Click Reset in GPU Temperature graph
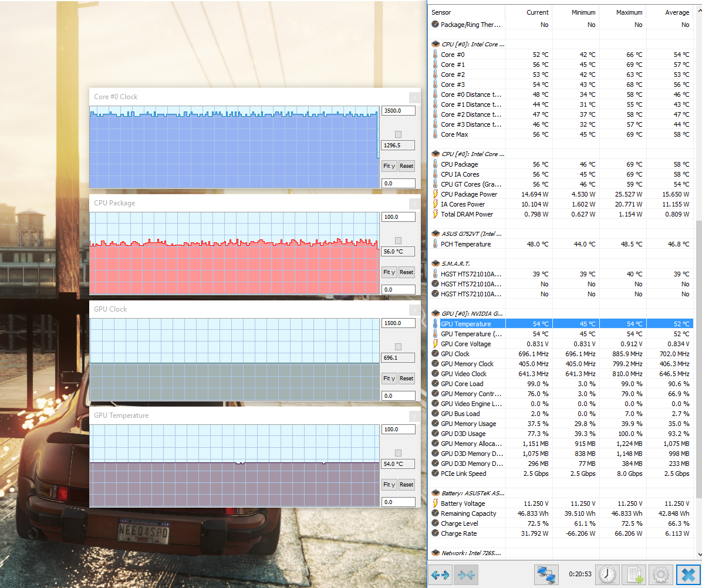 coord(407,485)
